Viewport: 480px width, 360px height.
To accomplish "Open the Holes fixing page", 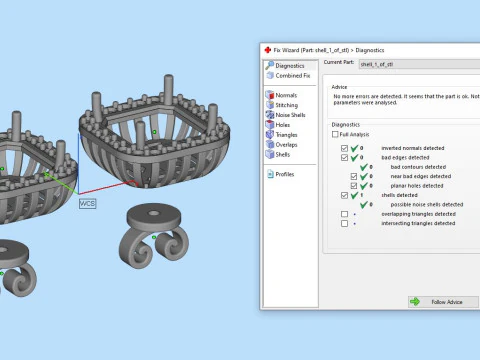I will click(x=282, y=125).
